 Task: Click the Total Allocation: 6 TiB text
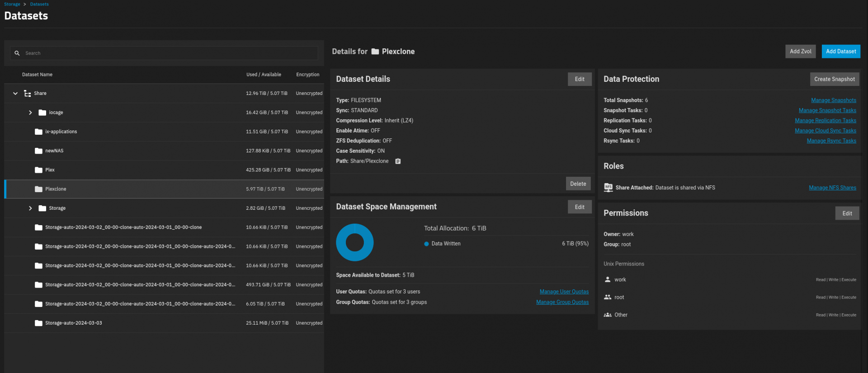455,228
